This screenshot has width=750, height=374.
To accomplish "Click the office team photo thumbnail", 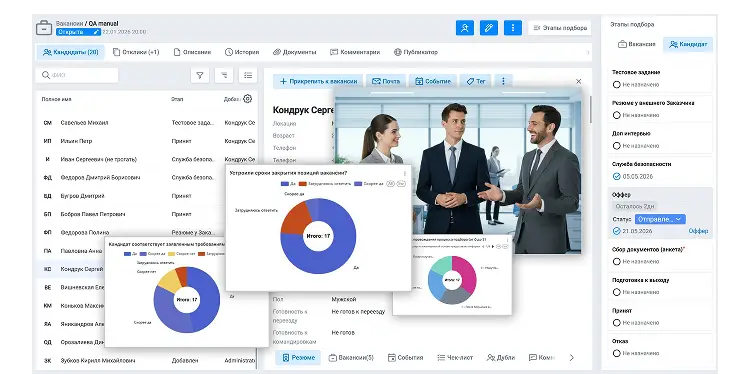I will coord(458,171).
